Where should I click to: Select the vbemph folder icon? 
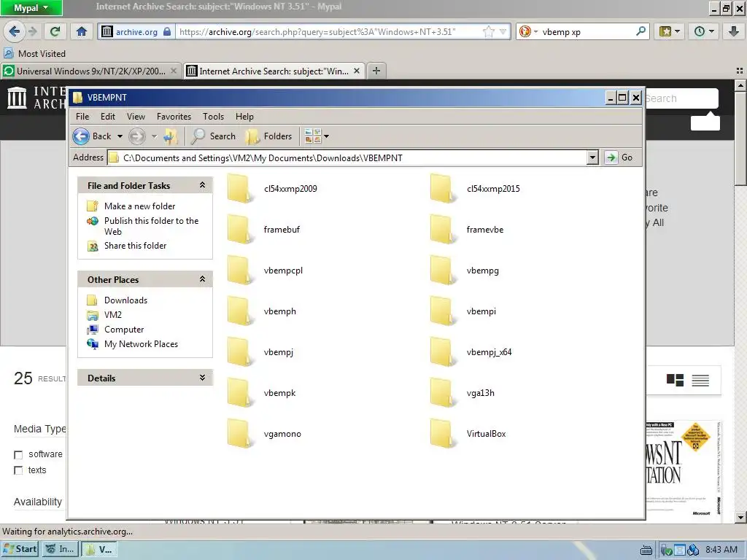[x=239, y=311]
